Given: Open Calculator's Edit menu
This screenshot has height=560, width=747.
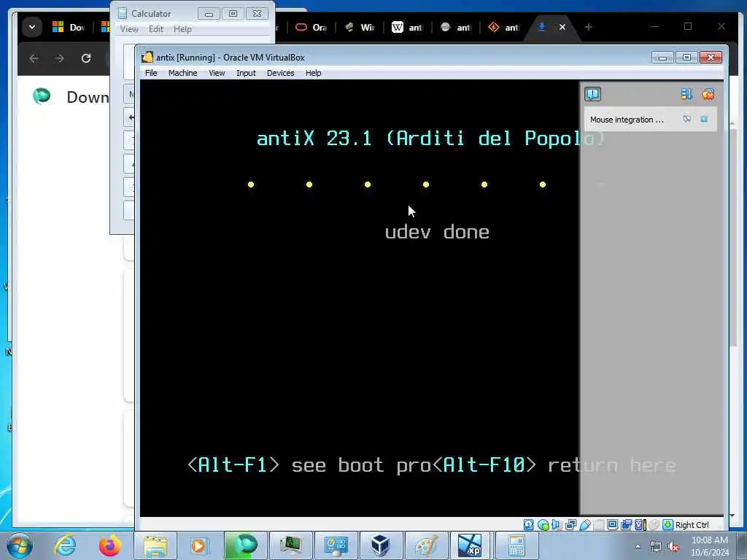Looking at the screenshot, I should click(x=156, y=29).
